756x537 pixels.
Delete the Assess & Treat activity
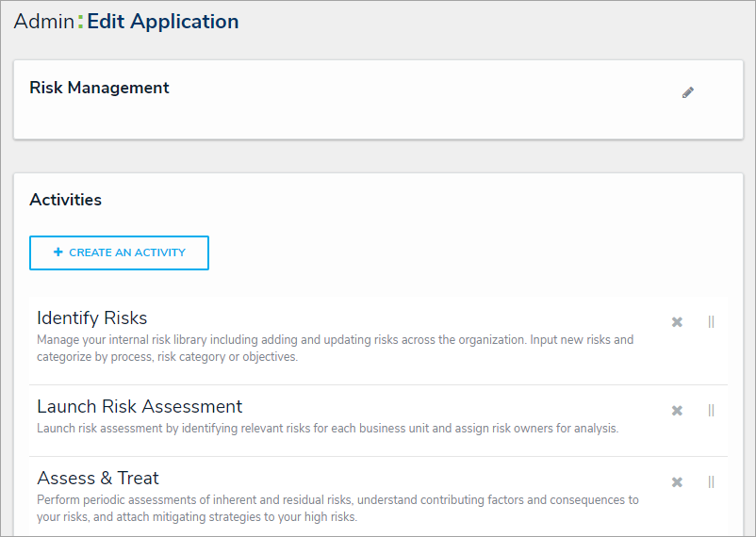click(x=677, y=482)
